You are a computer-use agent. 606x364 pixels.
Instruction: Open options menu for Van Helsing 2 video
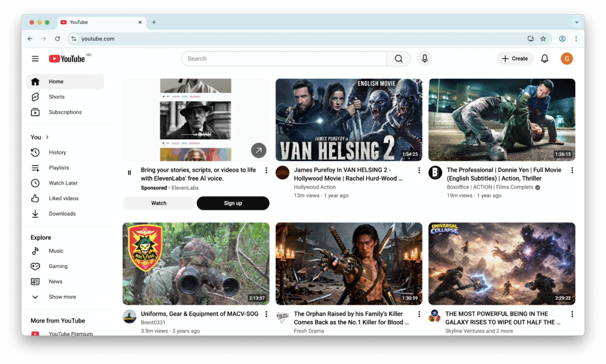(419, 170)
